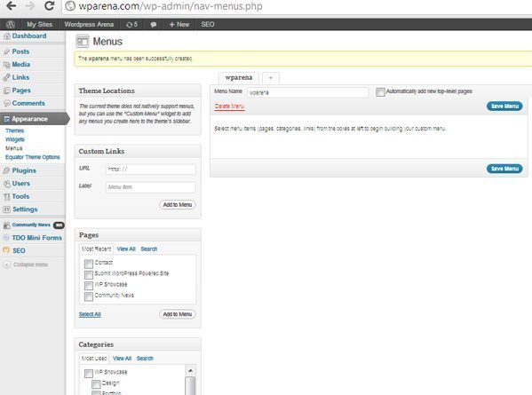This screenshot has width=532, height=395.
Task: Open the Widgets submenu link
Action: point(15,139)
